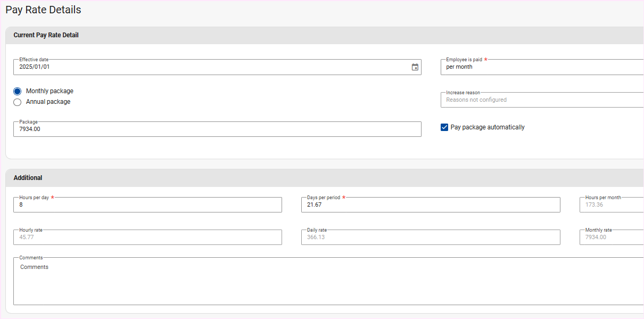Select the Annual package radio button

pyautogui.click(x=18, y=102)
